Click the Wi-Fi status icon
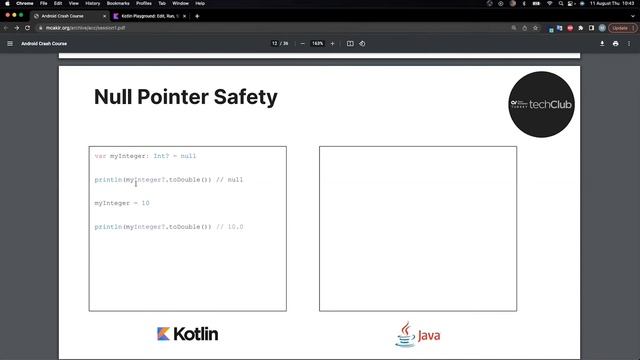The height and width of the screenshot is (360, 640). [x=549, y=3]
